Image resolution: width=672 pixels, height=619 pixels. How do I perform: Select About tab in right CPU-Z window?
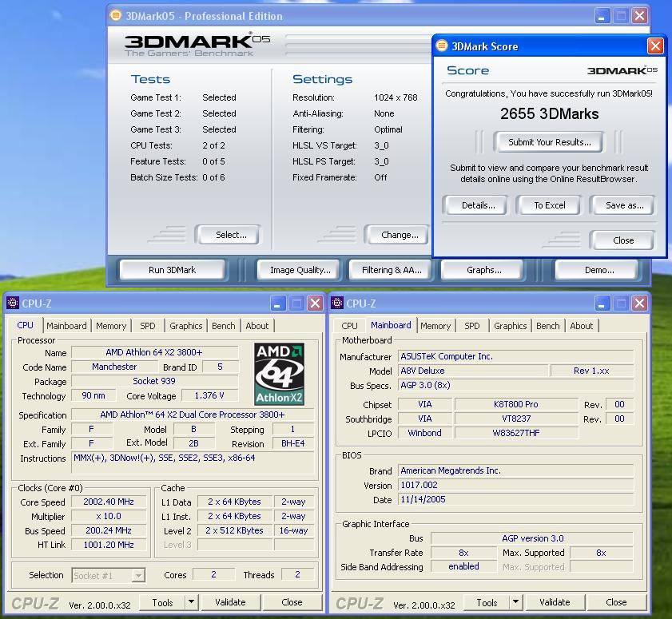pyautogui.click(x=582, y=326)
